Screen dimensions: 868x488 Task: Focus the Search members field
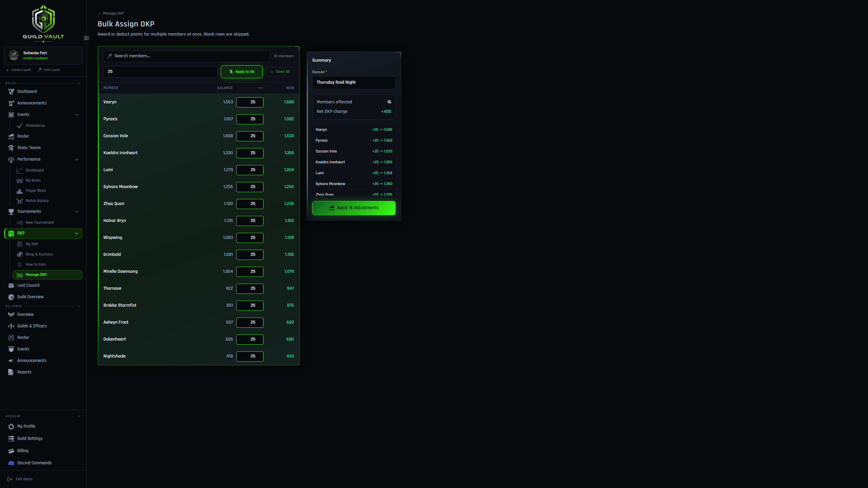coord(186,56)
